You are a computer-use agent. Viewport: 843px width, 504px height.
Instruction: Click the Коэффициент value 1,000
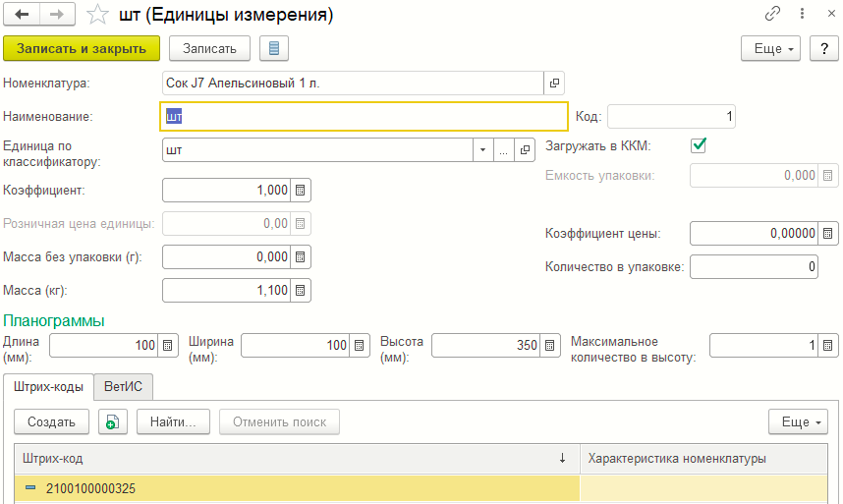[x=272, y=191]
